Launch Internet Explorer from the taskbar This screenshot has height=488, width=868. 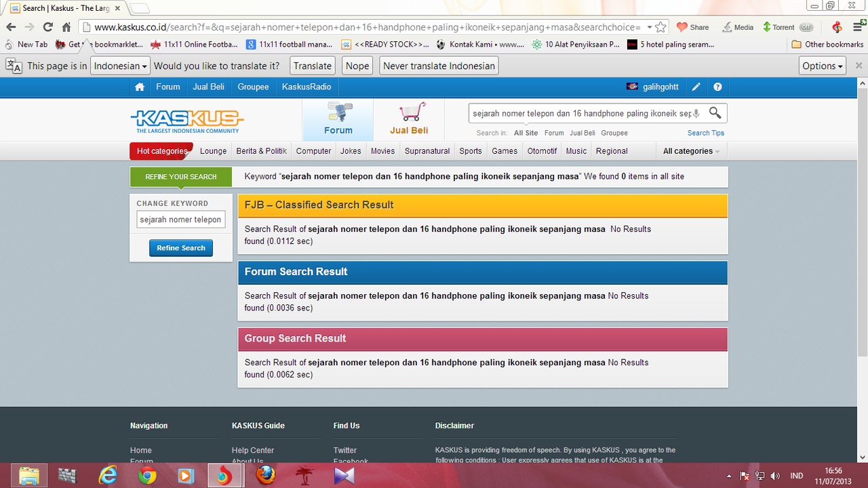click(108, 476)
